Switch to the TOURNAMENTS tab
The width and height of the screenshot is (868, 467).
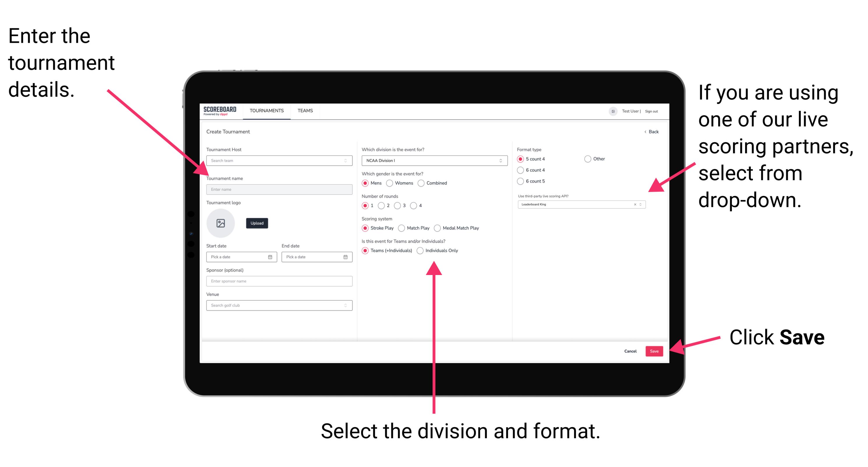click(266, 110)
